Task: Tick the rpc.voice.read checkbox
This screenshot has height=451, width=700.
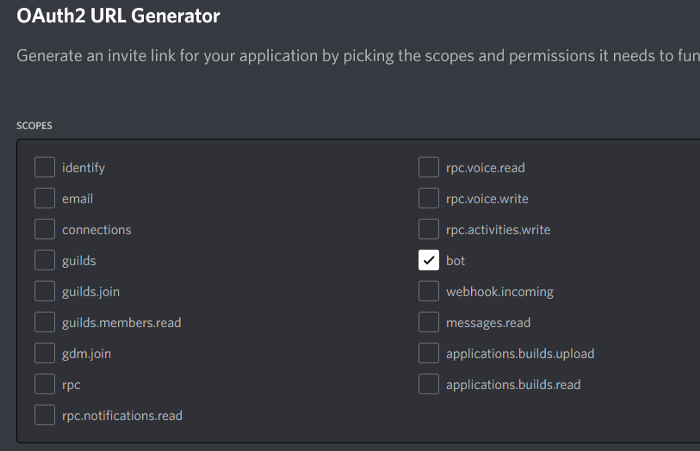Action: [x=429, y=168]
